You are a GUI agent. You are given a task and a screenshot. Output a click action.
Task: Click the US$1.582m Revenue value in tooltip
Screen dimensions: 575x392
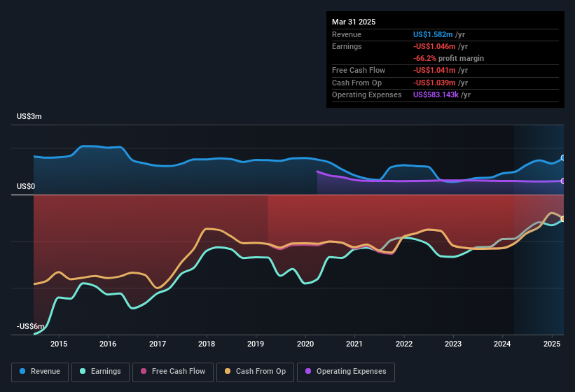click(x=433, y=34)
